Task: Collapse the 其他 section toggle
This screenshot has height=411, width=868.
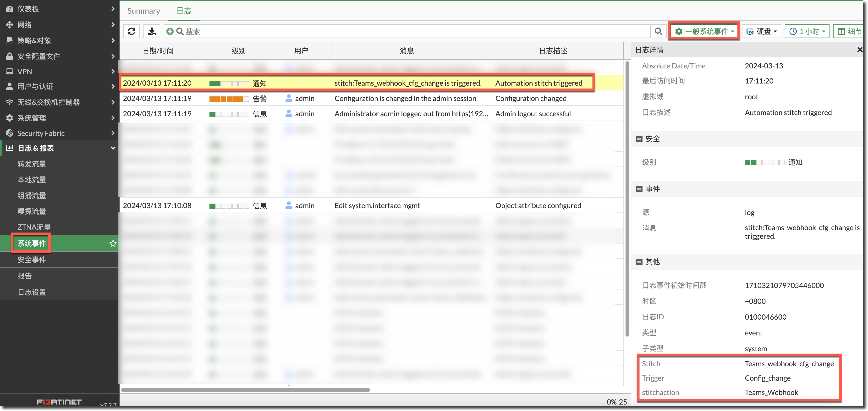Action: click(x=639, y=262)
